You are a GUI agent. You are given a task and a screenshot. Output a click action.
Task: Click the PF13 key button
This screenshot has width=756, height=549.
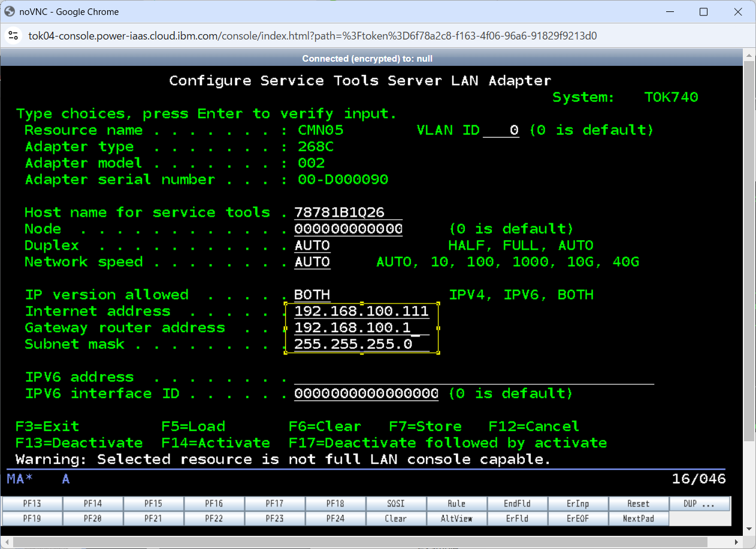click(32, 503)
